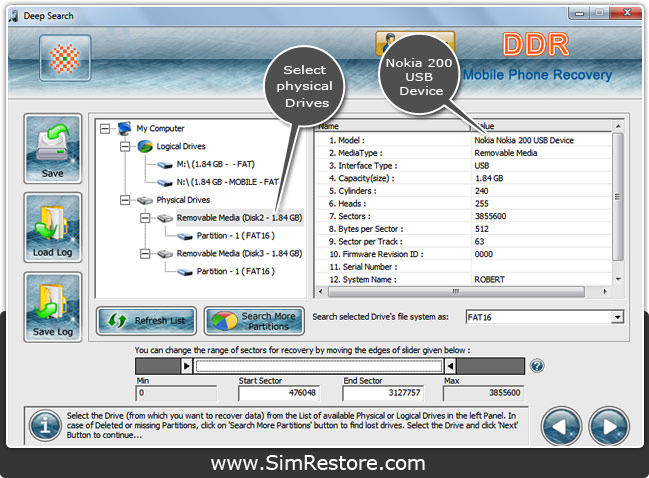Select drive N:\ MOBILE FAT
This screenshot has width=649, height=478.
point(227,182)
